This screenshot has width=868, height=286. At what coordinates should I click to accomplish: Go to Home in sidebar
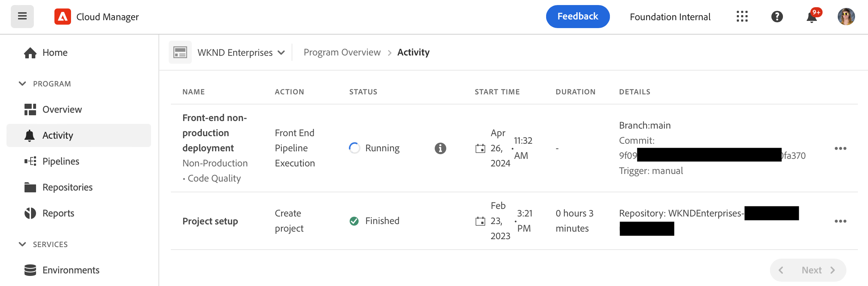[x=55, y=53]
